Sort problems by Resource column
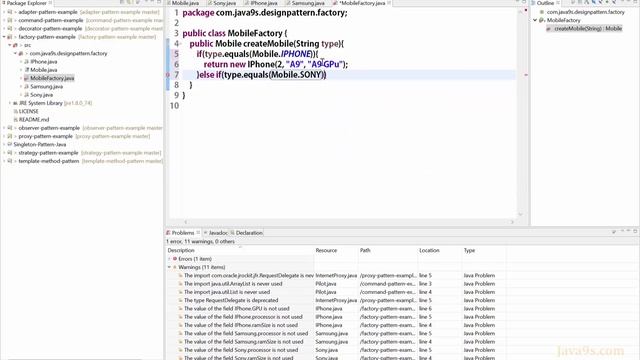This screenshot has width=640, height=360. coord(336,250)
